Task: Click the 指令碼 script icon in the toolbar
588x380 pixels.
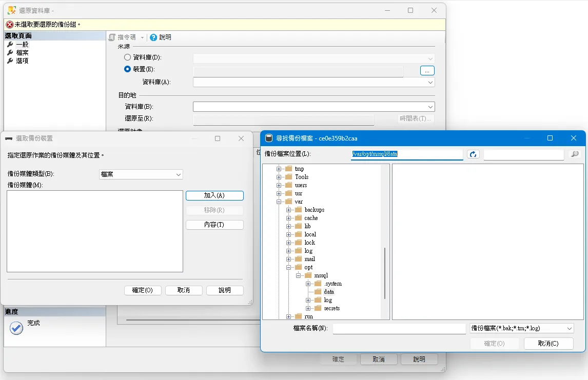Action: pyautogui.click(x=112, y=37)
